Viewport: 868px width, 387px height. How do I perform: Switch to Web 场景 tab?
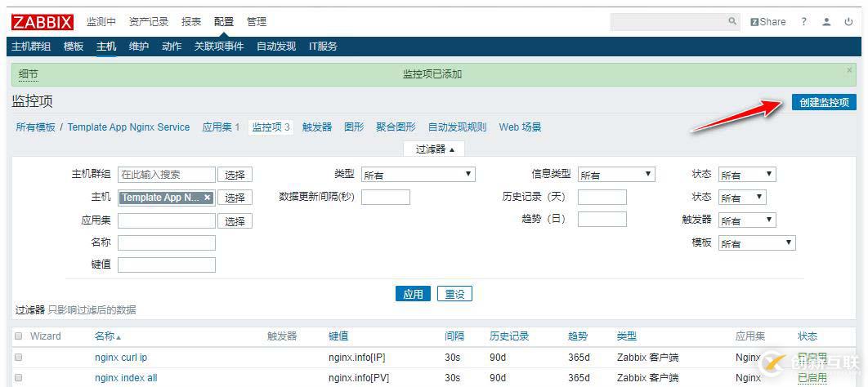[520, 127]
